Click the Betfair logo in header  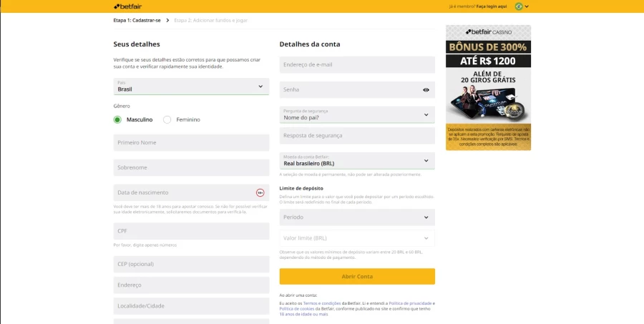pos(128,6)
